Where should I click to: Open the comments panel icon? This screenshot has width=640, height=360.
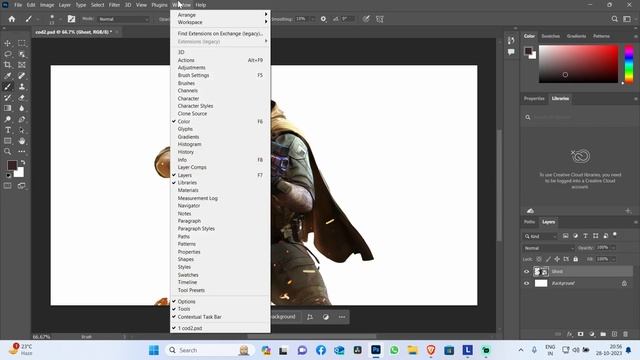[511, 52]
